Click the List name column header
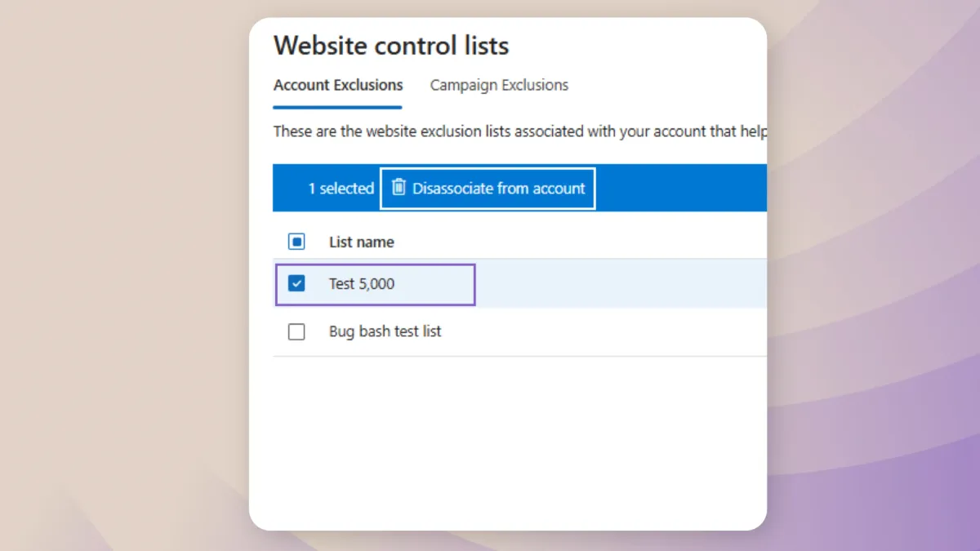This screenshot has height=551, width=980. (361, 242)
